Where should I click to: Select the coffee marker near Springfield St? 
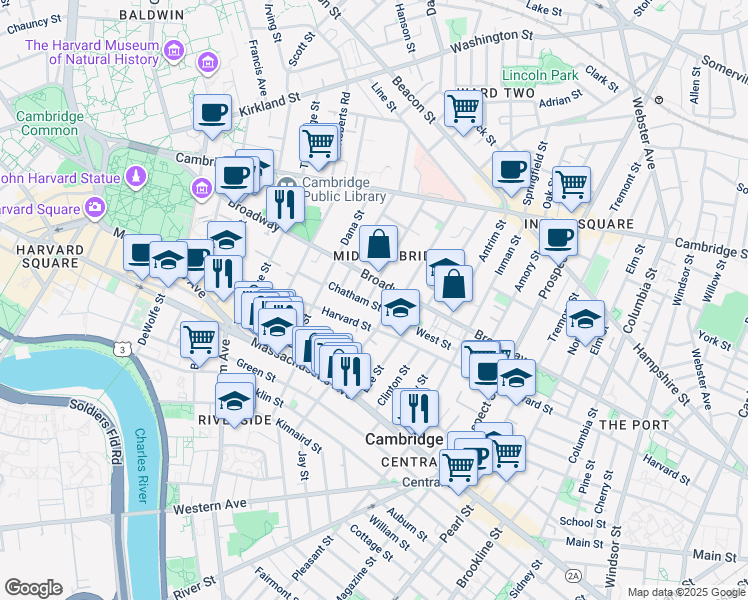pos(511,169)
